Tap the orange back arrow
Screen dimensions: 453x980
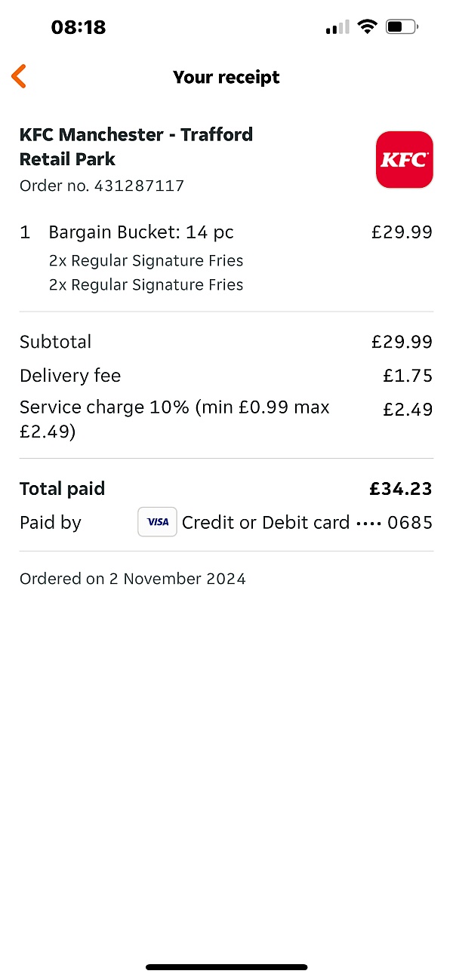[19, 76]
